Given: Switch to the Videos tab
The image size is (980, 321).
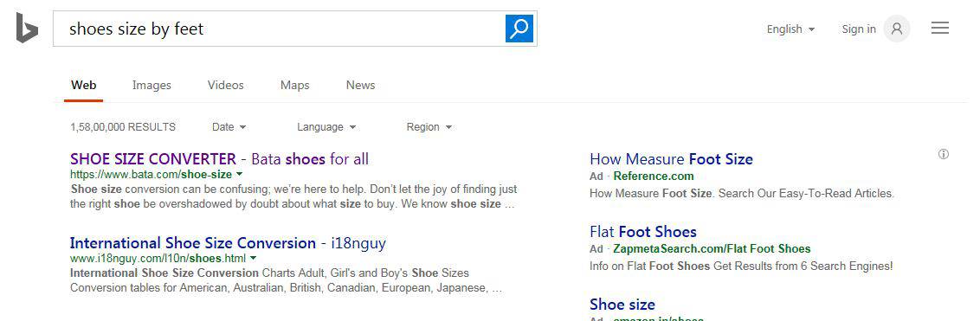Looking at the screenshot, I should tap(226, 85).
